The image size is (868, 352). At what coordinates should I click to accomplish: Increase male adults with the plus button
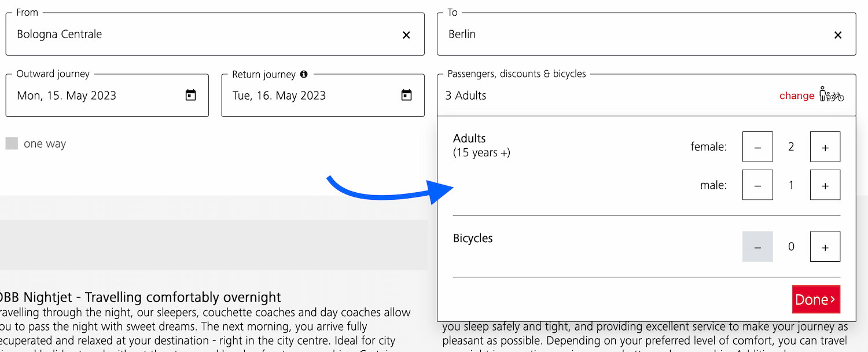pos(825,185)
